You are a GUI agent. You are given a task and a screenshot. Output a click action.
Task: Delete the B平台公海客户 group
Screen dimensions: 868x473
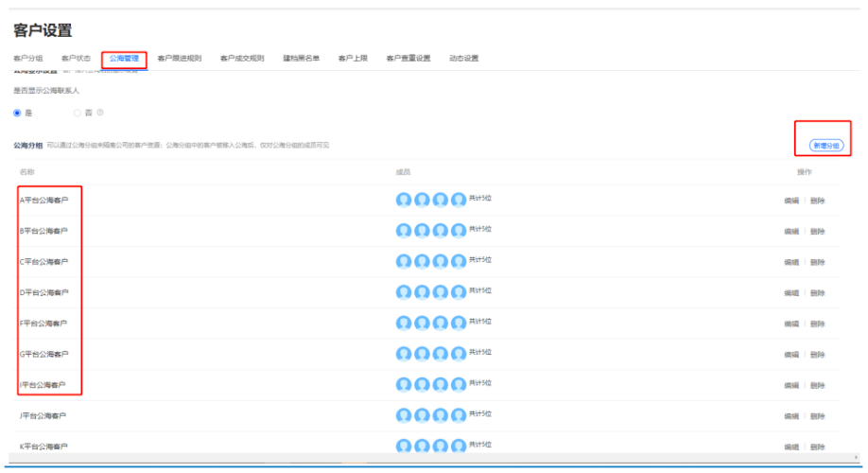pyautogui.click(x=818, y=232)
